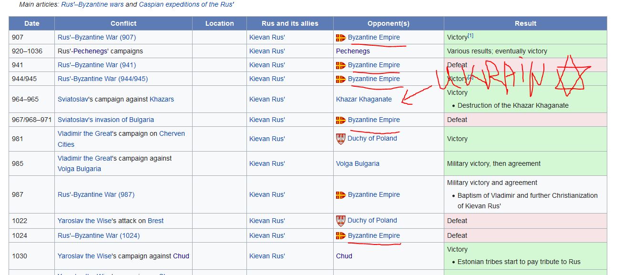Open reference [1] next to the 907 Victory result
Screen dimensions: 644x275
(470, 36)
